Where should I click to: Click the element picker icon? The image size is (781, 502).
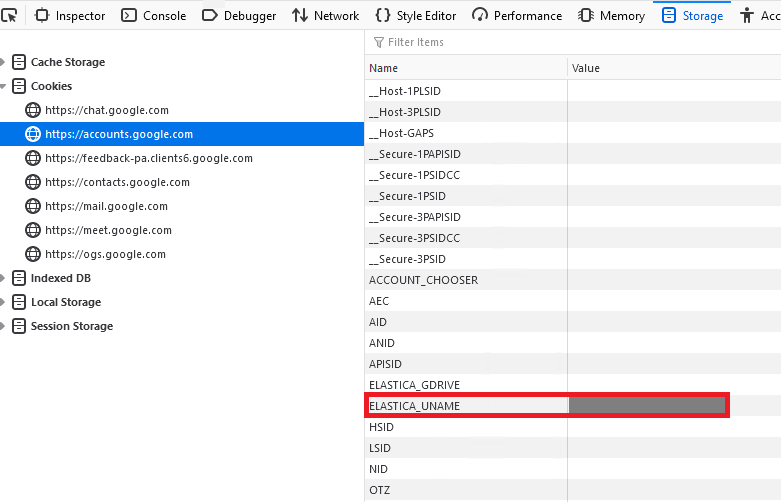click(9, 15)
